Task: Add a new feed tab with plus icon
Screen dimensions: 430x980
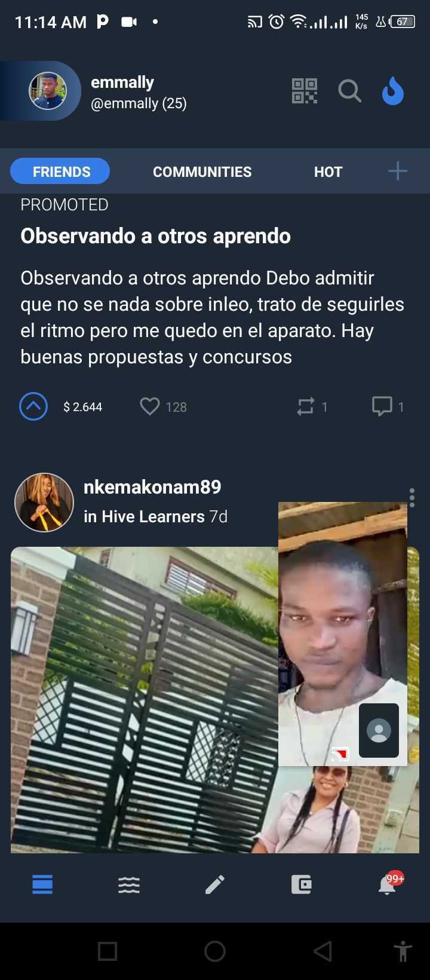Action: click(x=398, y=171)
